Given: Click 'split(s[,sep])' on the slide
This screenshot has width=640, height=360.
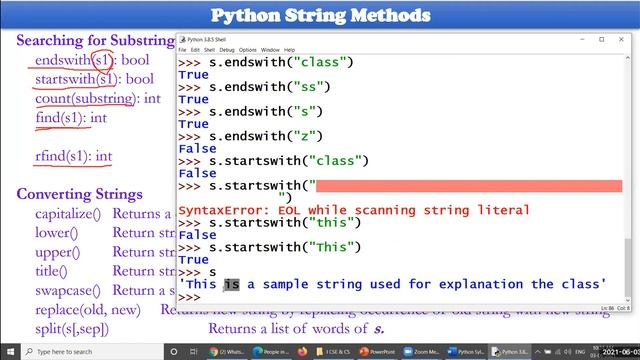Looking at the screenshot, I should (72, 329).
